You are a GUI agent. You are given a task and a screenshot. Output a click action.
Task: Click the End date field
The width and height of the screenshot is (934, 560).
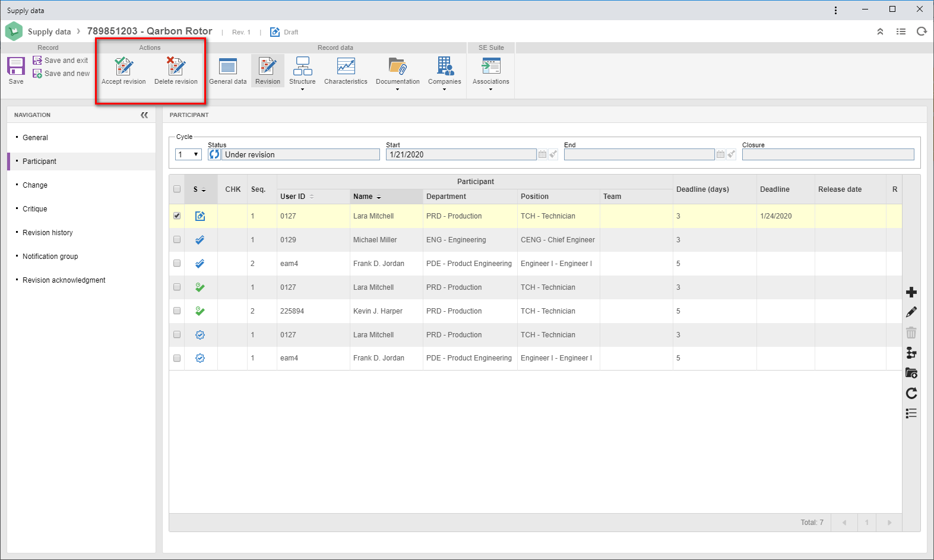tap(639, 154)
